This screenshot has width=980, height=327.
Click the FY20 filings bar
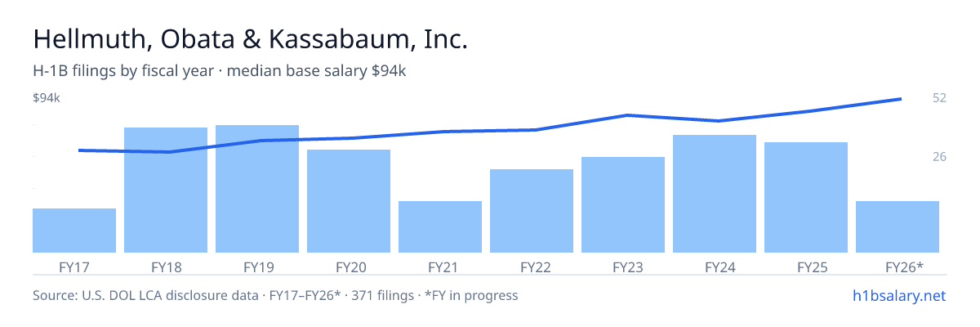coord(349,201)
